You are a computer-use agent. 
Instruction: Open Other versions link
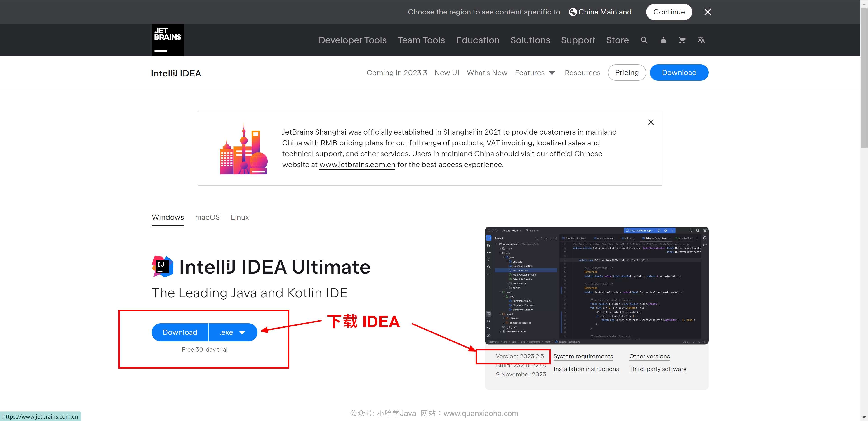tap(649, 356)
